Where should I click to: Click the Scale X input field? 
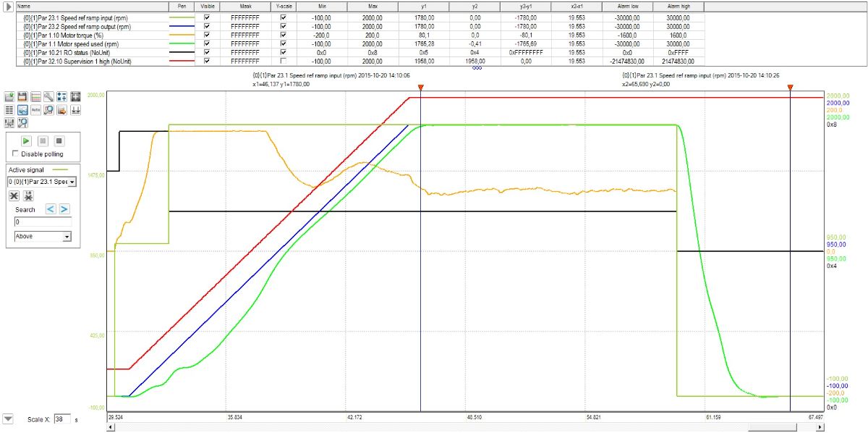[x=63, y=419]
